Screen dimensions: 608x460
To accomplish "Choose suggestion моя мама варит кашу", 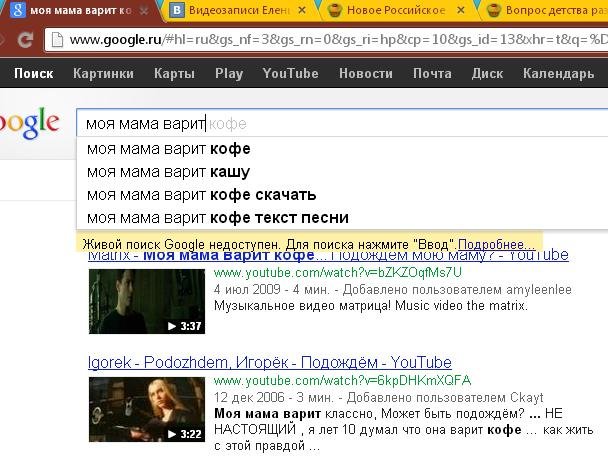I will 342,172.
